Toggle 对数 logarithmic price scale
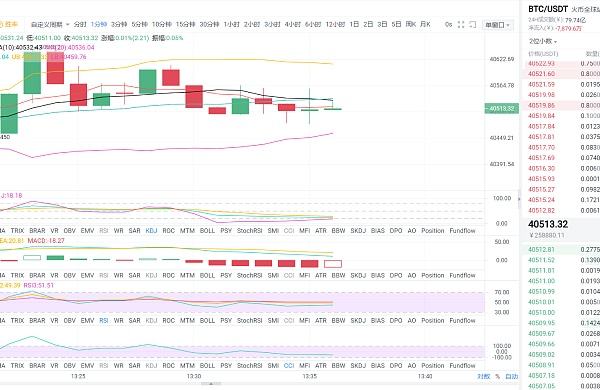This screenshot has height=390, width=600. coord(484,377)
